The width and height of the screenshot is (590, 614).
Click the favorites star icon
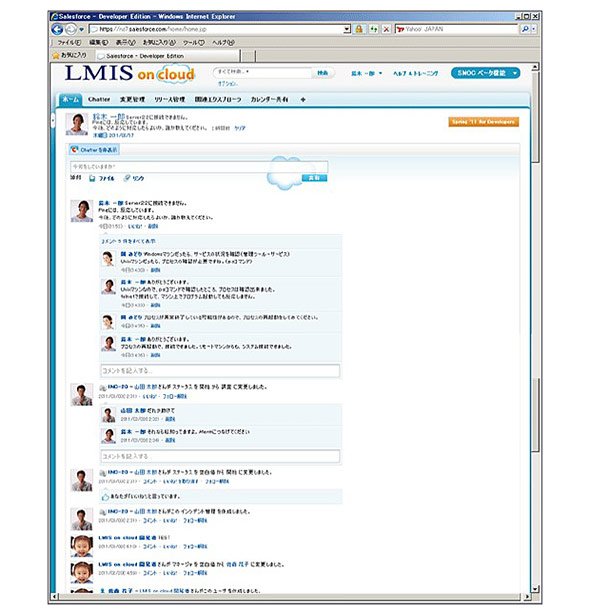(x=56, y=56)
